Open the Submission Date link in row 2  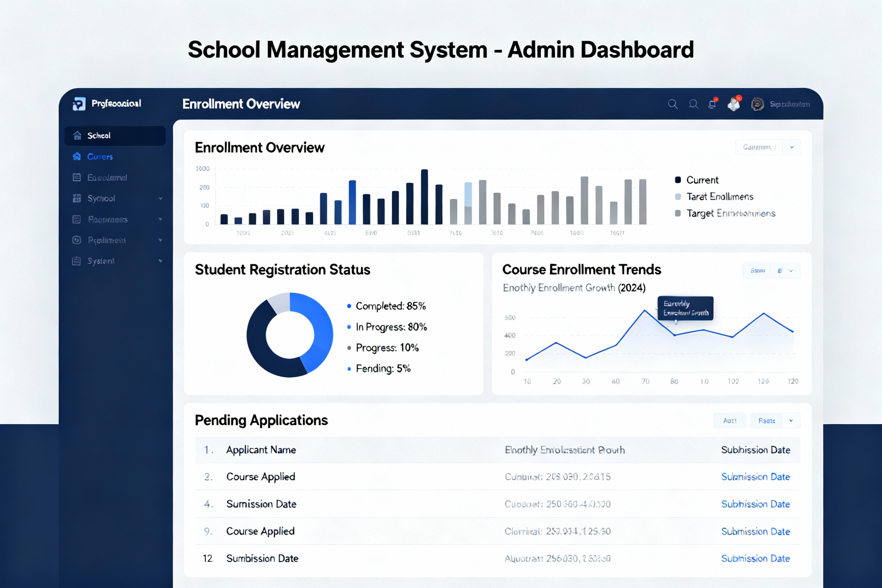click(755, 477)
